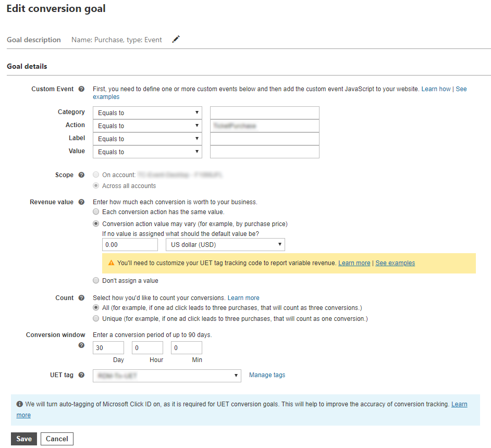Screen dimensions: 491x448
Task: Open the Category operator dropdown
Action: [x=148, y=113]
